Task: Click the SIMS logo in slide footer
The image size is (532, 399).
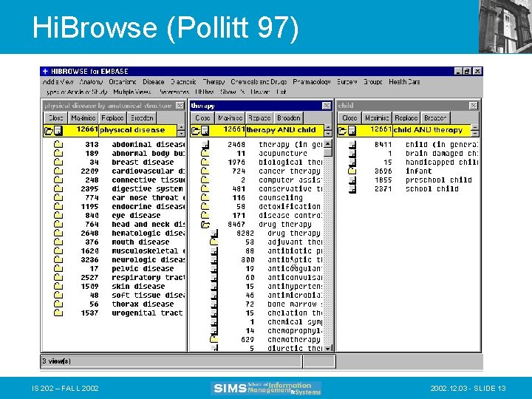Action: click(266, 388)
